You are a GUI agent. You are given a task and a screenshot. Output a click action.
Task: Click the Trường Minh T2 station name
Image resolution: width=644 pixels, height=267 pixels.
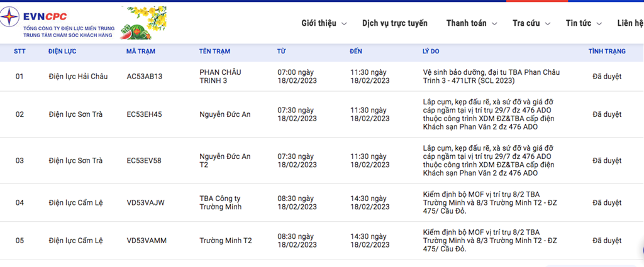[226, 241]
